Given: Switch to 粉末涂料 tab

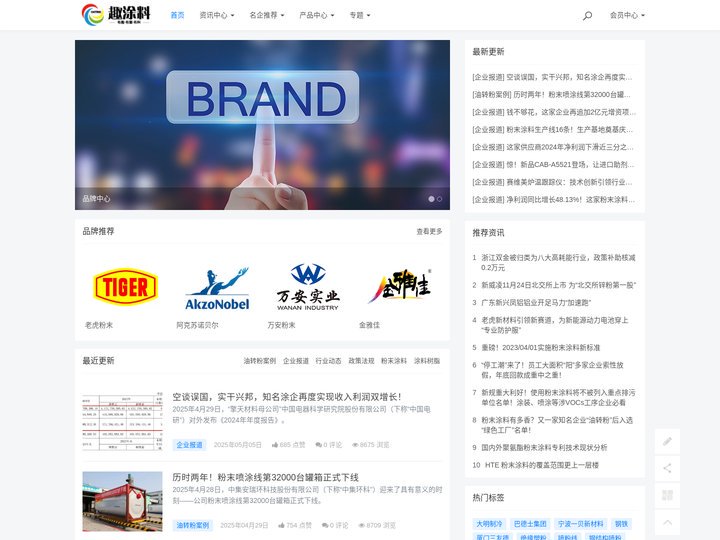Looking at the screenshot, I should (394, 361).
